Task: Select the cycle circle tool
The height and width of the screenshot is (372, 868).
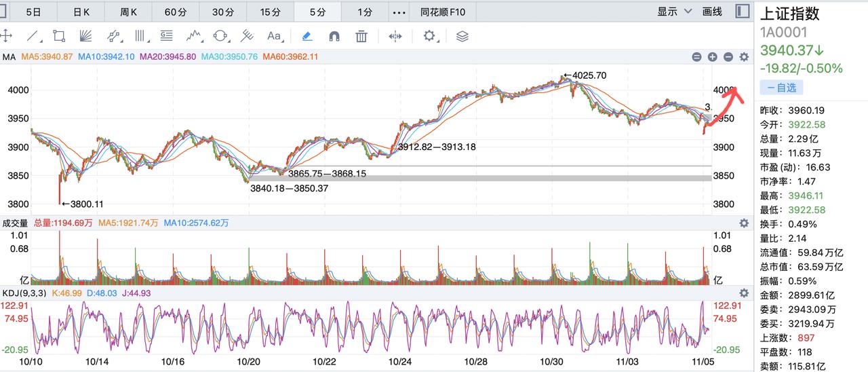Action: click(220, 36)
